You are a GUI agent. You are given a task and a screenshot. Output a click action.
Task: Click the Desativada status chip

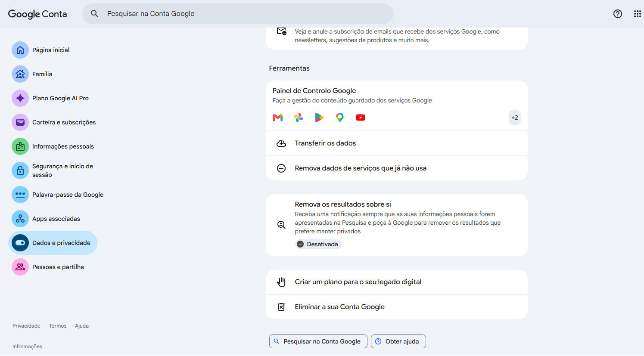[x=318, y=244]
